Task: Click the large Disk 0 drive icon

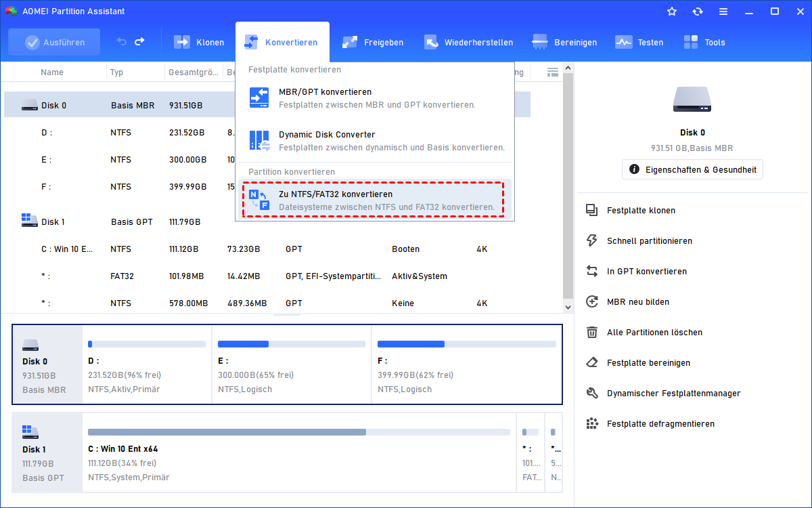Action: click(692, 100)
